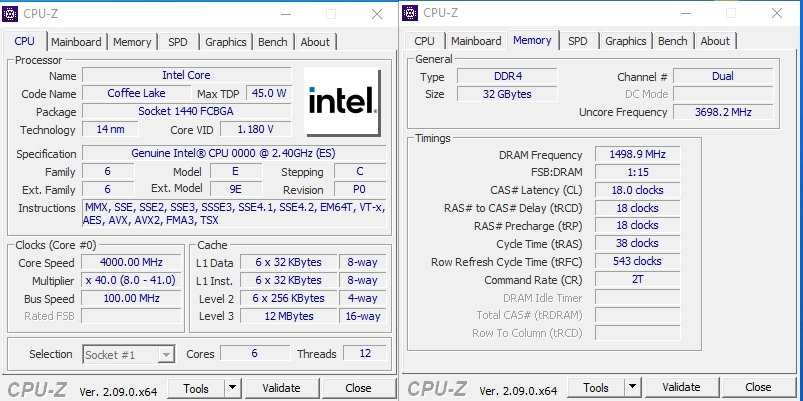The height and width of the screenshot is (401, 803).
Task: Go to the CPU tab in the right window
Action: (424, 41)
